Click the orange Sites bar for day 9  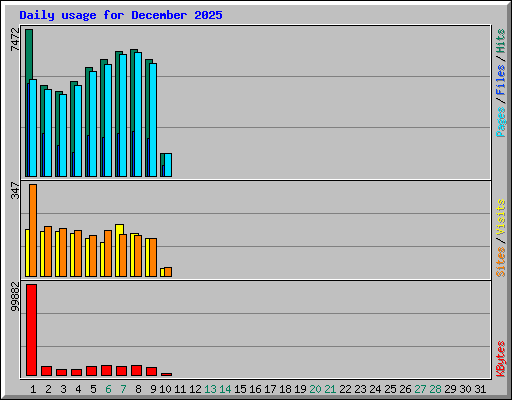coord(153,257)
